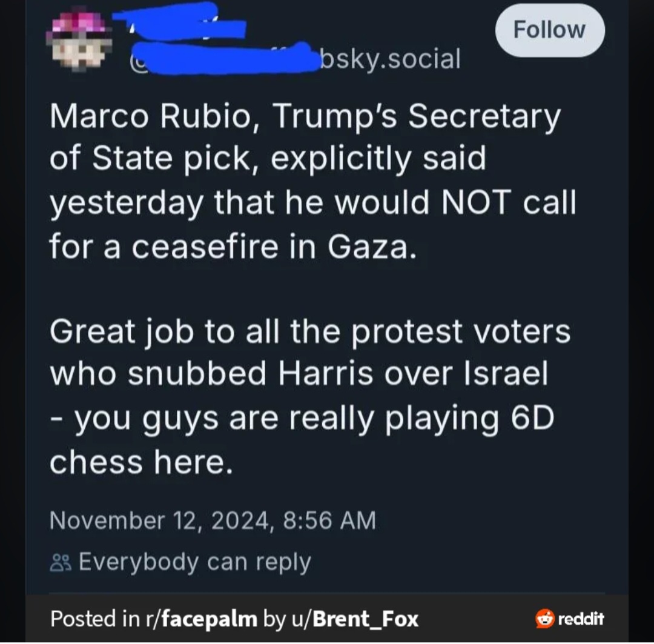Click the Follow button

coord(550,30)
